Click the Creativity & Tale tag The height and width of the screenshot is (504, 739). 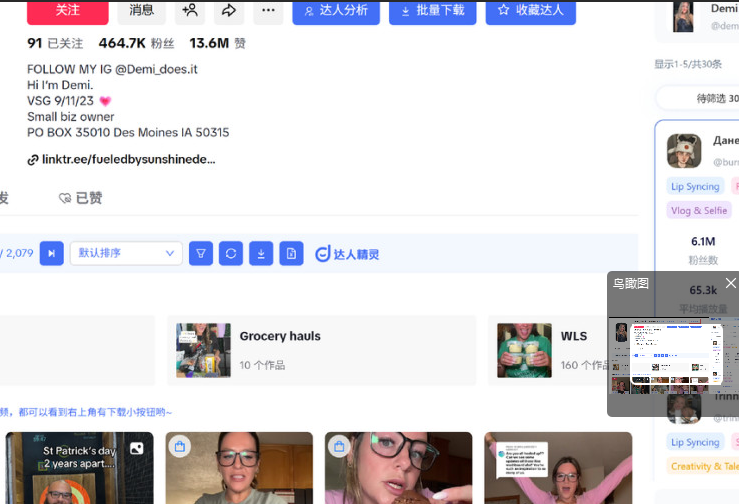point(703,466)
